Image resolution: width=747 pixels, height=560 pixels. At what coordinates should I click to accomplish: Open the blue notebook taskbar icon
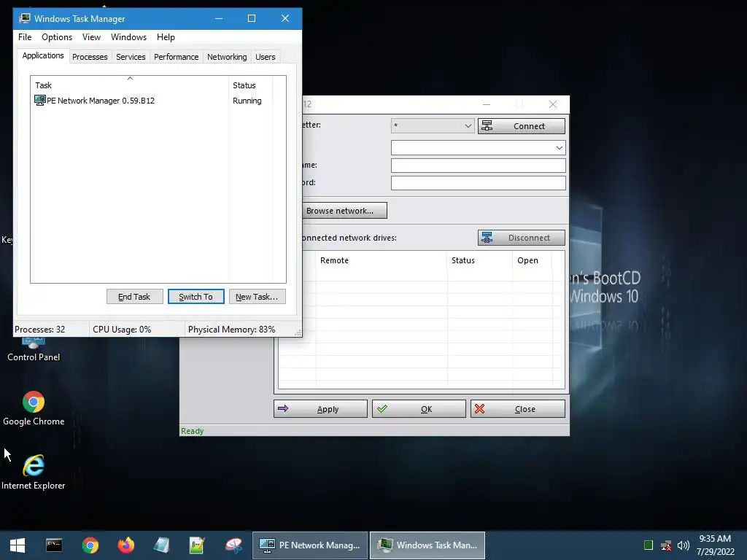(161, 545)
